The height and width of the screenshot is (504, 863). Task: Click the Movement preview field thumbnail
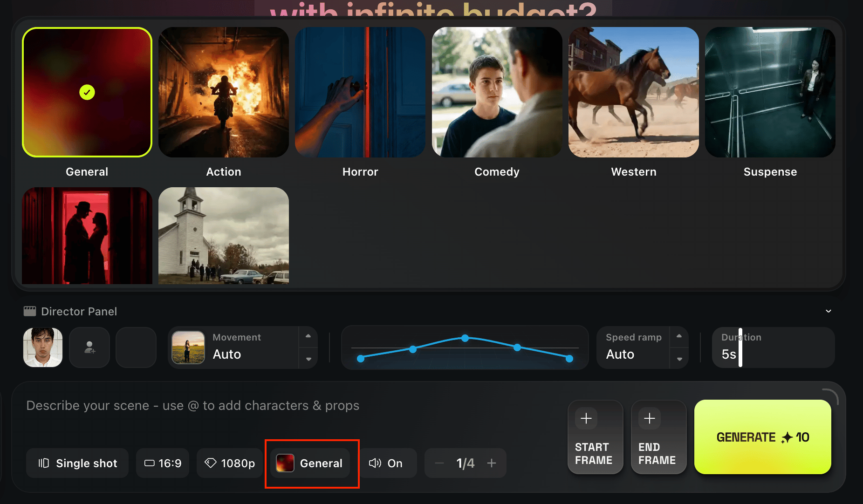(188, 347)
